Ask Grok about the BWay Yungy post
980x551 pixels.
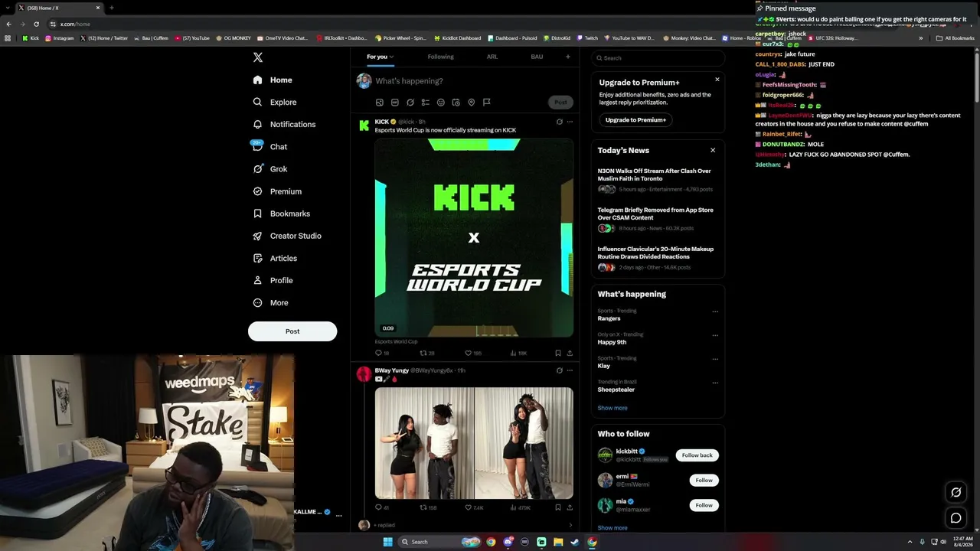tap(559, 370)
